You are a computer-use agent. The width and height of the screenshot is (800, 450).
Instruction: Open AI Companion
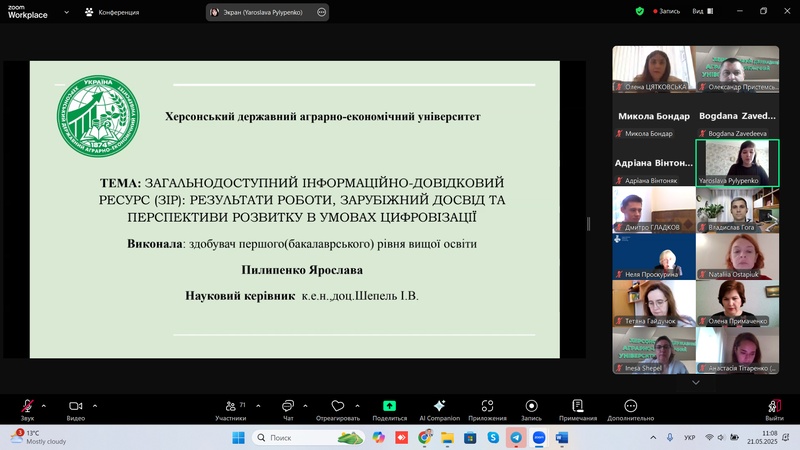439,410
